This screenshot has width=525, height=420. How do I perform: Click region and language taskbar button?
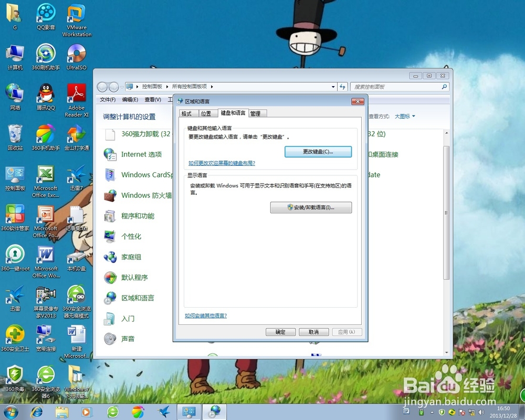click(214, 412)
